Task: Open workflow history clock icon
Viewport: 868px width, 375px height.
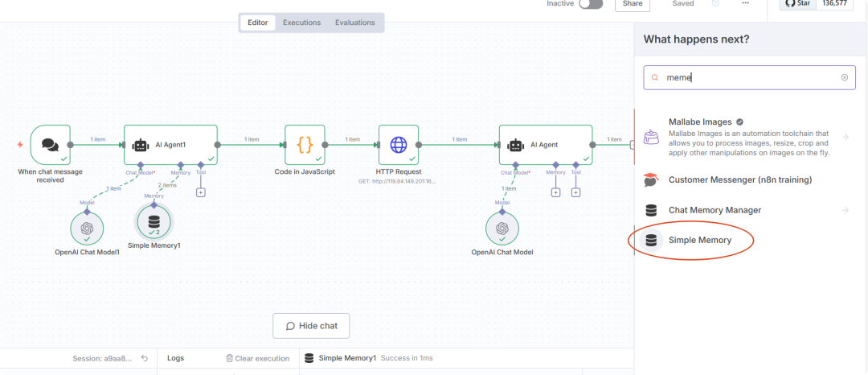Action: pos(716,3)
